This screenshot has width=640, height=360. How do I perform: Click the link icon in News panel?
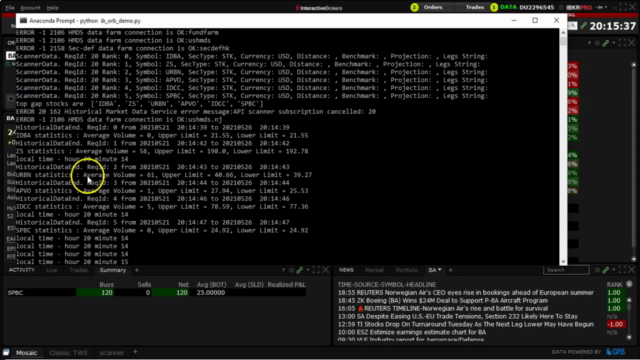[606, 270]
